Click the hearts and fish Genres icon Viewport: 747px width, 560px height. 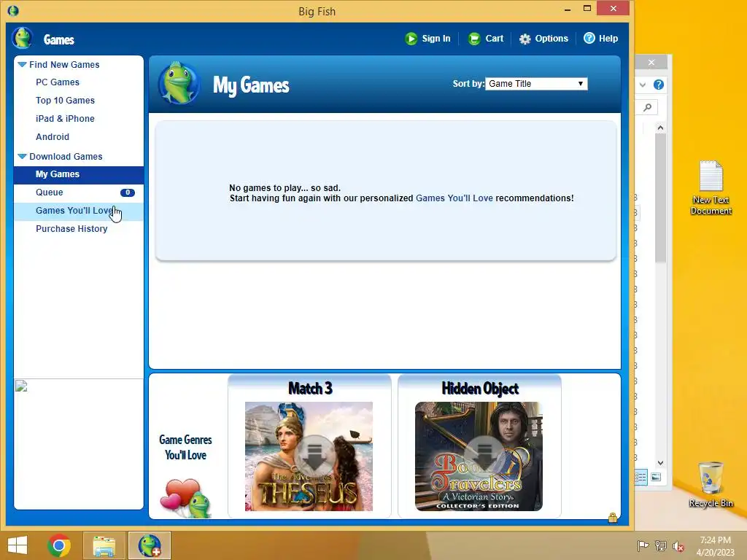coord(186,497)
